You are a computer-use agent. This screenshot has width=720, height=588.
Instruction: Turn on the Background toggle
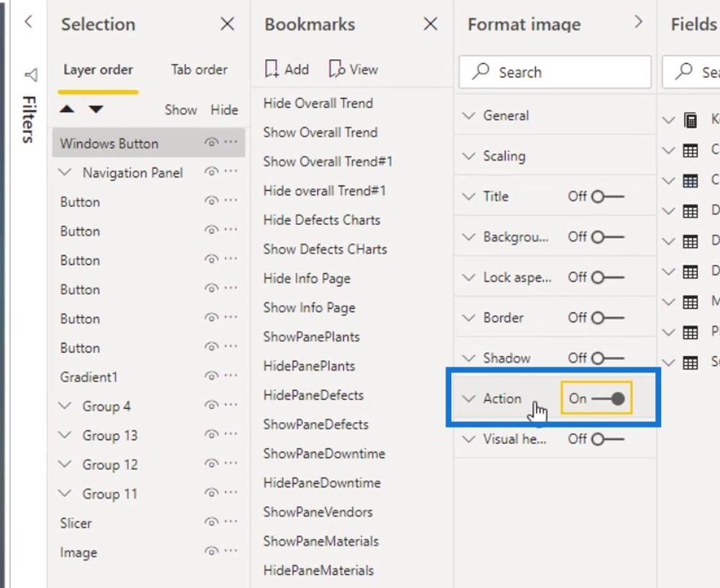pos(607,237)
